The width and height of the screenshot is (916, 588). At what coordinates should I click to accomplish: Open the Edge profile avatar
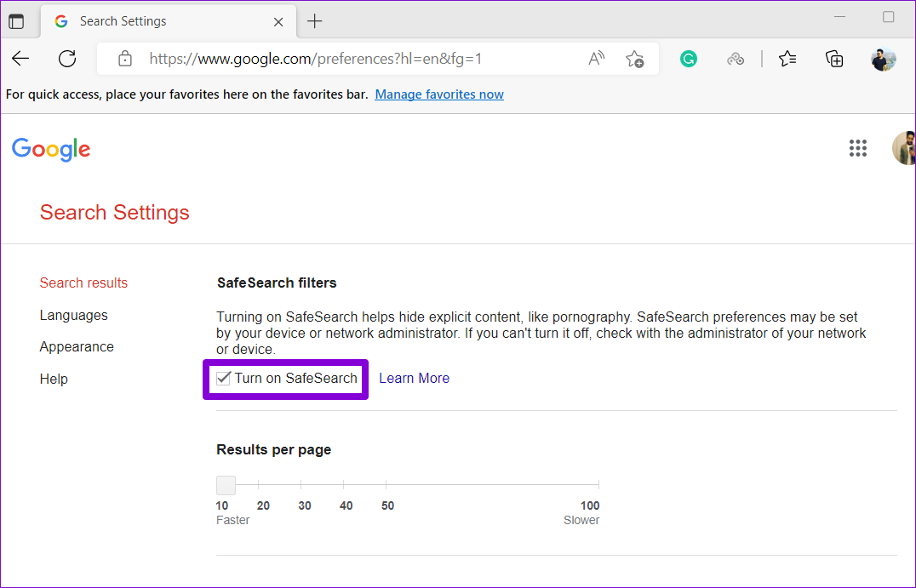click(883, 59)
